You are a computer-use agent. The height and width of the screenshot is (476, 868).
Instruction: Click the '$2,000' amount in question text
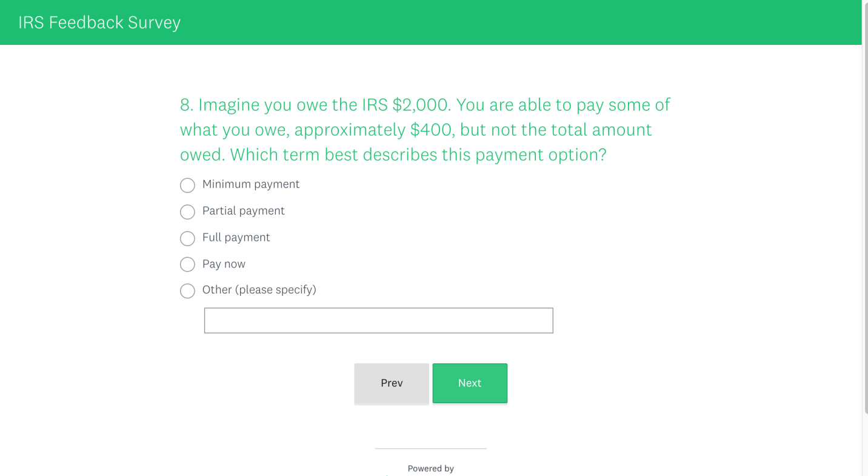421,105
